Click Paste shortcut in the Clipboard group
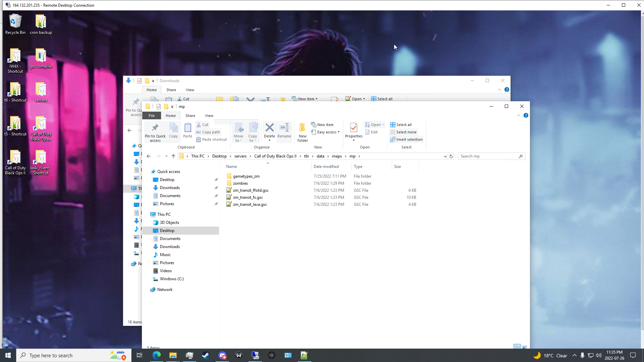The height and width of the screenshot is (362, 644). [212, 139]
